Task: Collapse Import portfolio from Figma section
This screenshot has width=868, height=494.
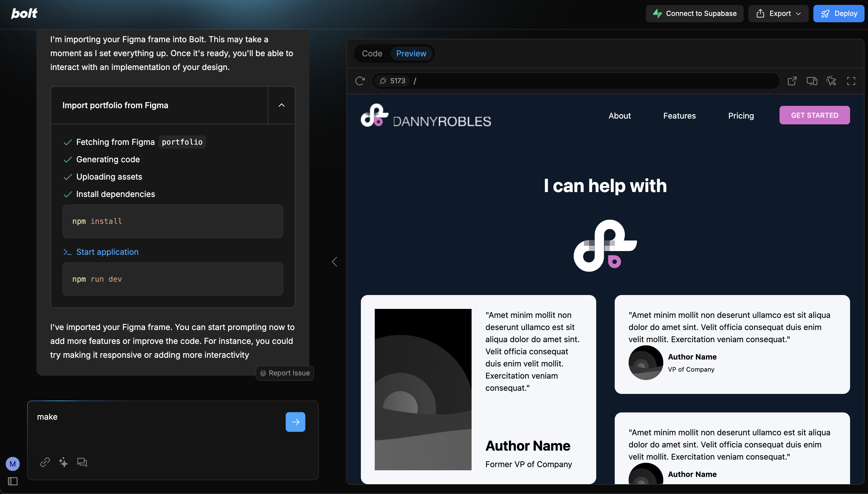Action: coord(282,105)
